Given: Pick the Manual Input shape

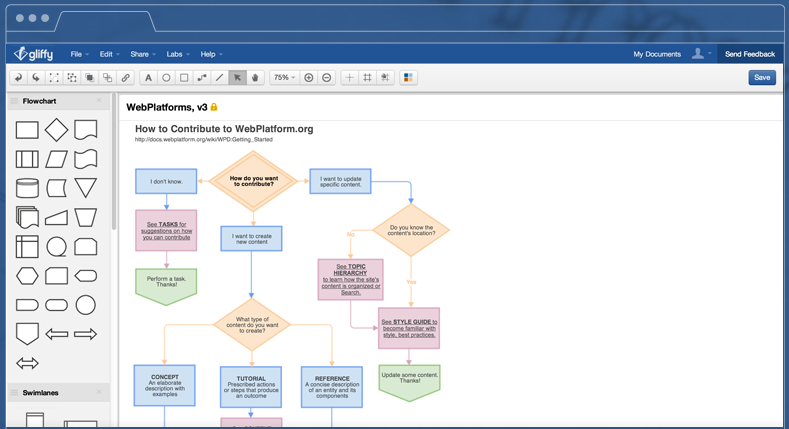Looking at the screenshot, I should [56, 217].
